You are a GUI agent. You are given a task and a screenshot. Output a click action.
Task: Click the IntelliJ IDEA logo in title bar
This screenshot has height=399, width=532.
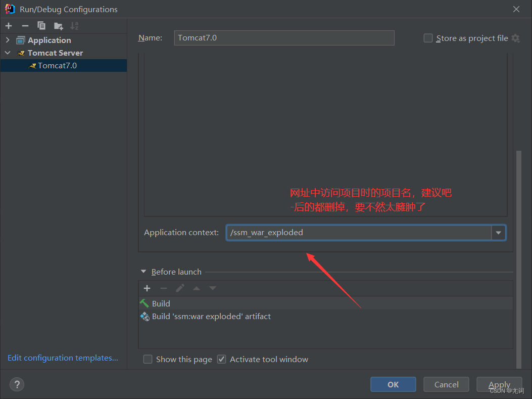(10, 9)
